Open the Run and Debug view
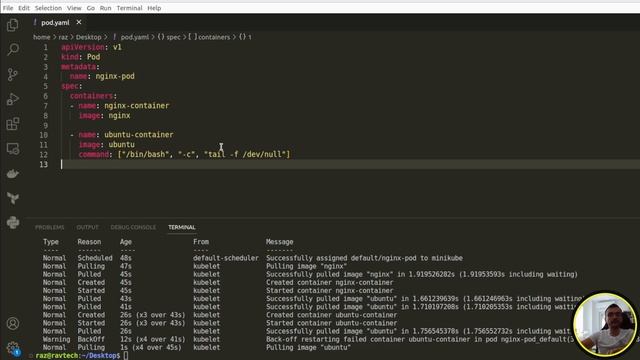The height and width of the screenshot is (360, 640). [x=13, y=99]
